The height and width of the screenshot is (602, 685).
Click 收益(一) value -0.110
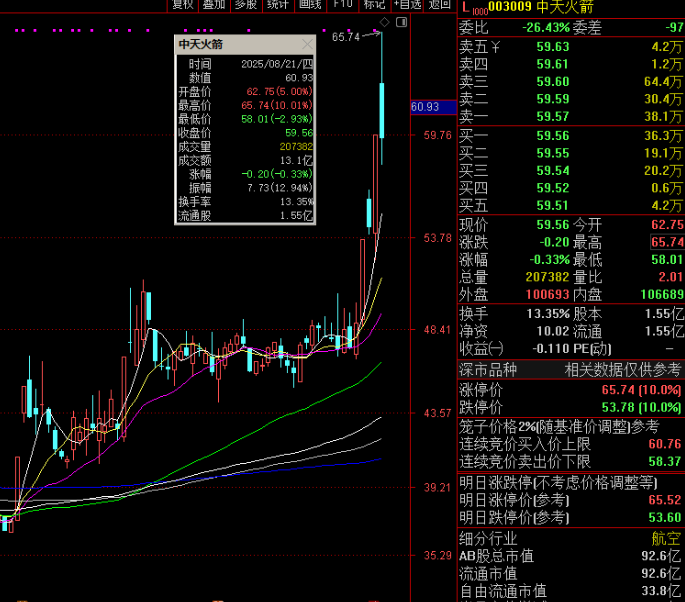coord(551,349)
